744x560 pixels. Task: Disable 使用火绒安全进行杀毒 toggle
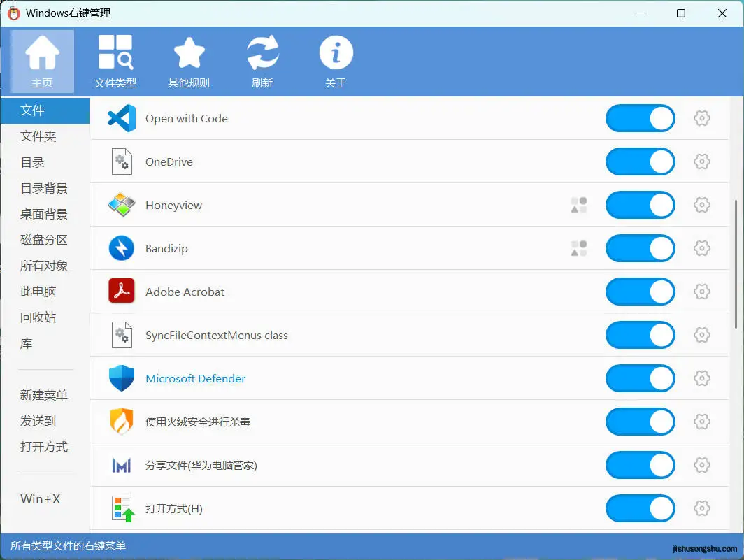click(x=641, y=422)
